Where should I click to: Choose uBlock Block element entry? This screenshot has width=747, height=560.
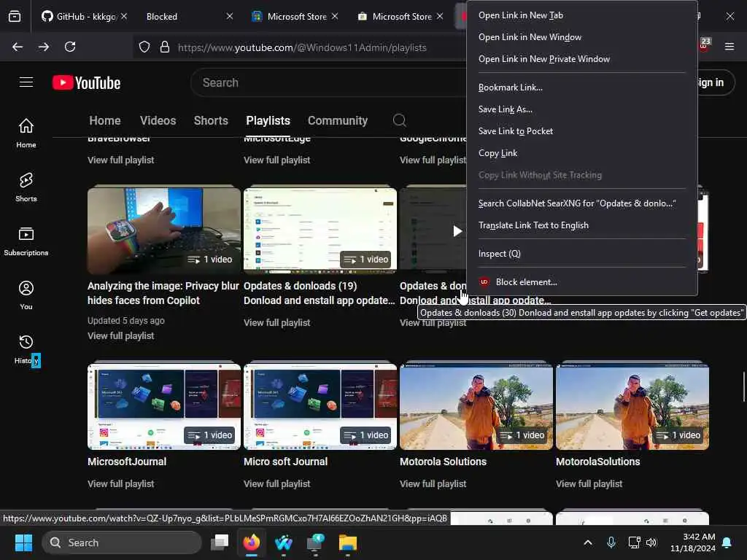pos(582,282)
